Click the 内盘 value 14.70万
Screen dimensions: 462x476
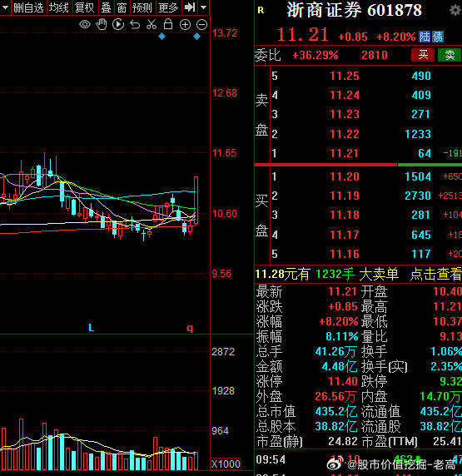tap(440, 396)
